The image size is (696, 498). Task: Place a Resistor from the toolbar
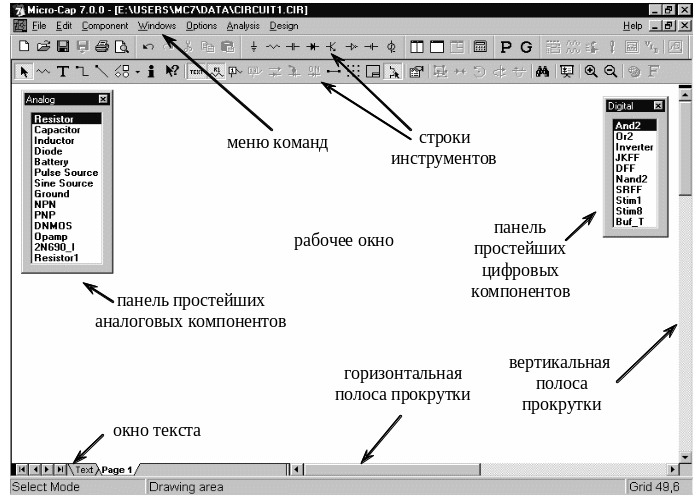tap(273, 46)
